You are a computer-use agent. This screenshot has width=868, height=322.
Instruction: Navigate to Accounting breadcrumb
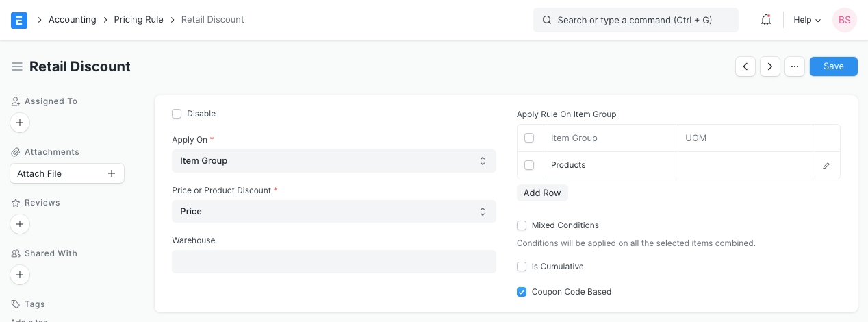pos(72,20)
